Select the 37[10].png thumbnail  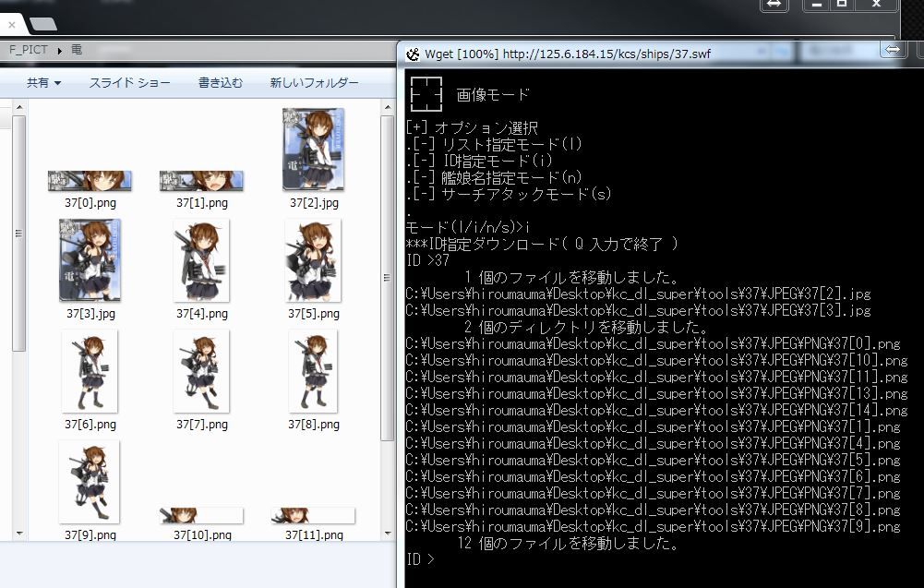(201, 515)
